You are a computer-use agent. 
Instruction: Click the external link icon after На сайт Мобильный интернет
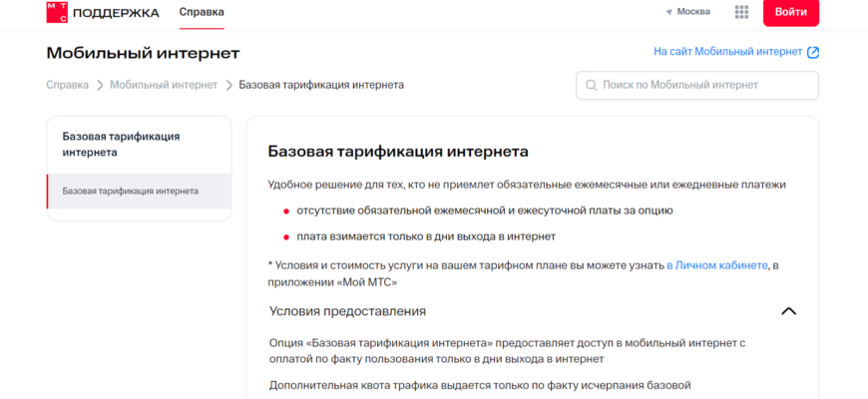(x=813, y=52)
